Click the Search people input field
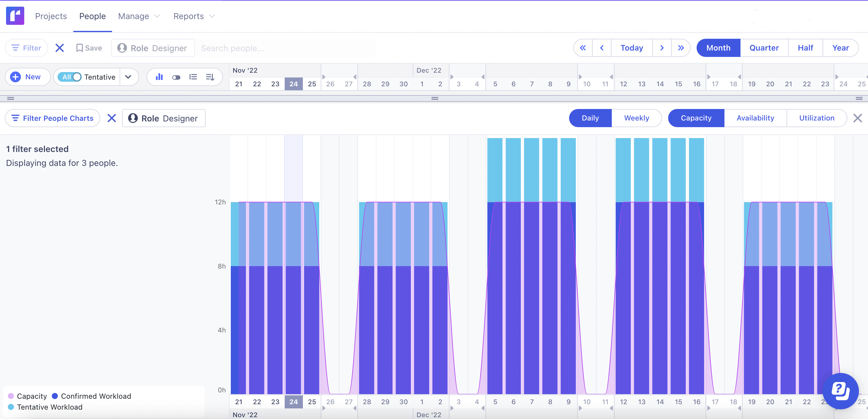 coord(287,48)
